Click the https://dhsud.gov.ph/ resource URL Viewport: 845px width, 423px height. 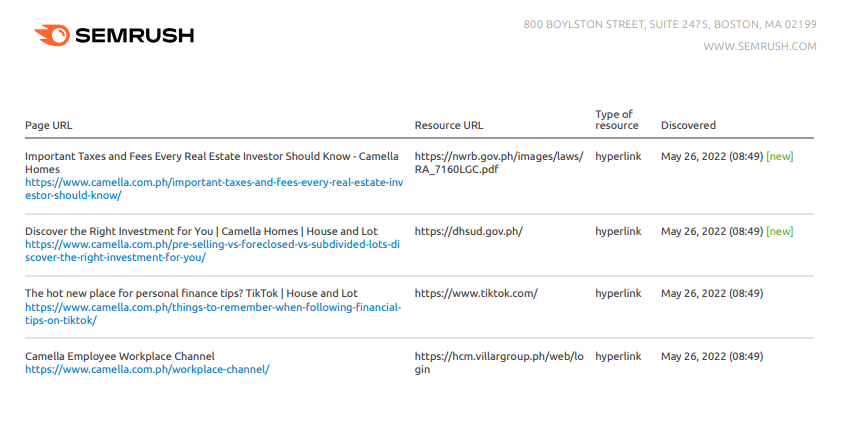pos(468,232)
